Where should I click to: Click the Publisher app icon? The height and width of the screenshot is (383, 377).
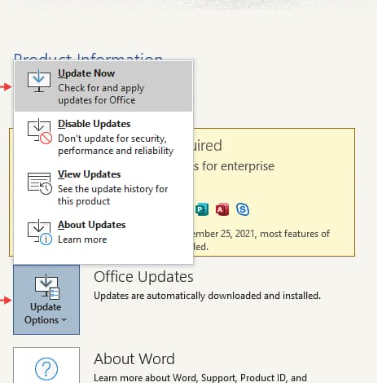(x=201, y=210)
